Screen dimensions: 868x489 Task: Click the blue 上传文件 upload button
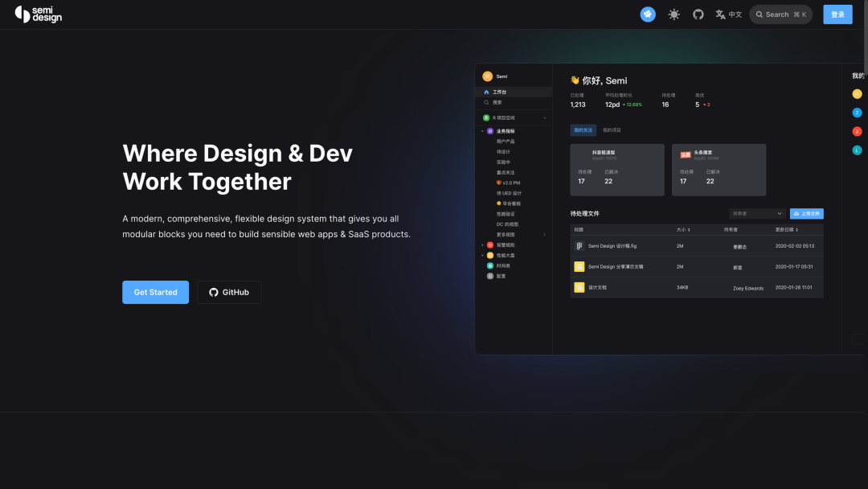tap(807, 214)
